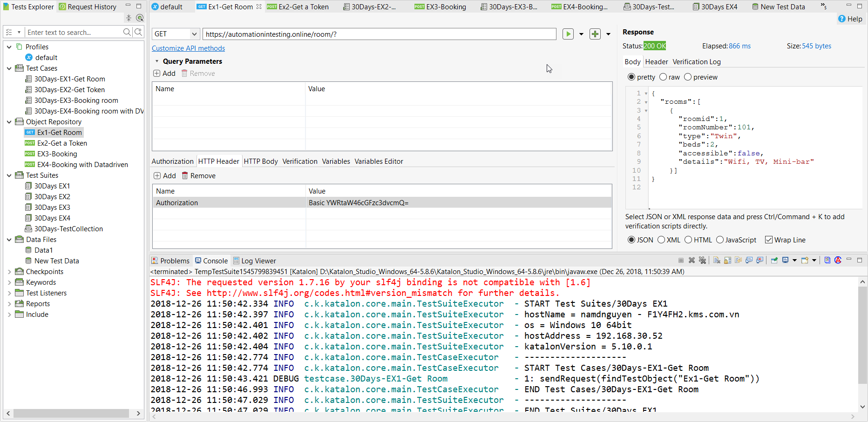Click the green Send Request play button
This screenshot has height=422, width=868.
[568, 34]
